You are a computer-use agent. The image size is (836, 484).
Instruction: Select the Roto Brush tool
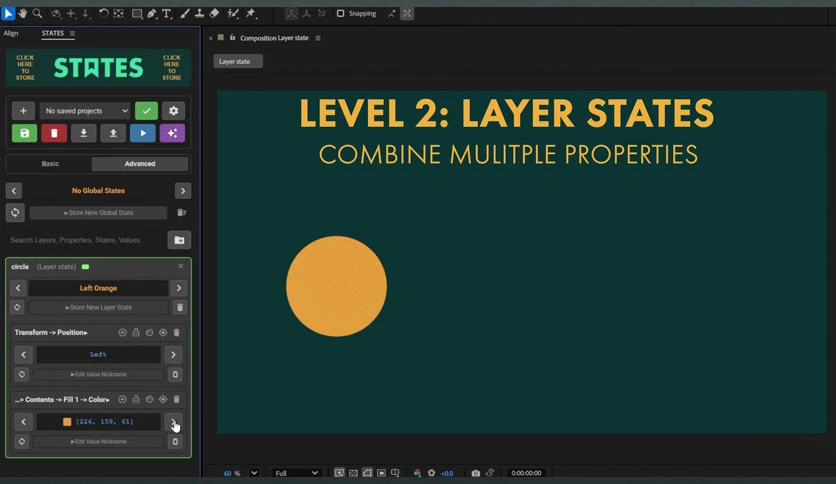(x=233, y=13)
